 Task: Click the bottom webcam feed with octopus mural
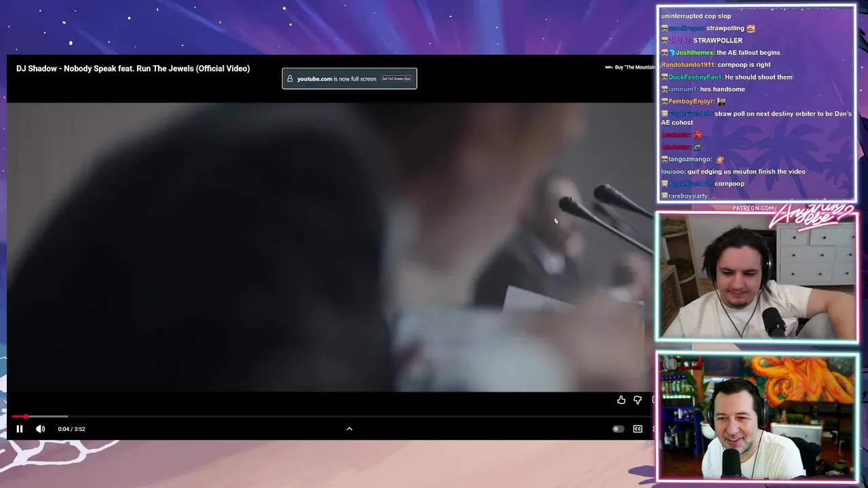pos(757,417)
